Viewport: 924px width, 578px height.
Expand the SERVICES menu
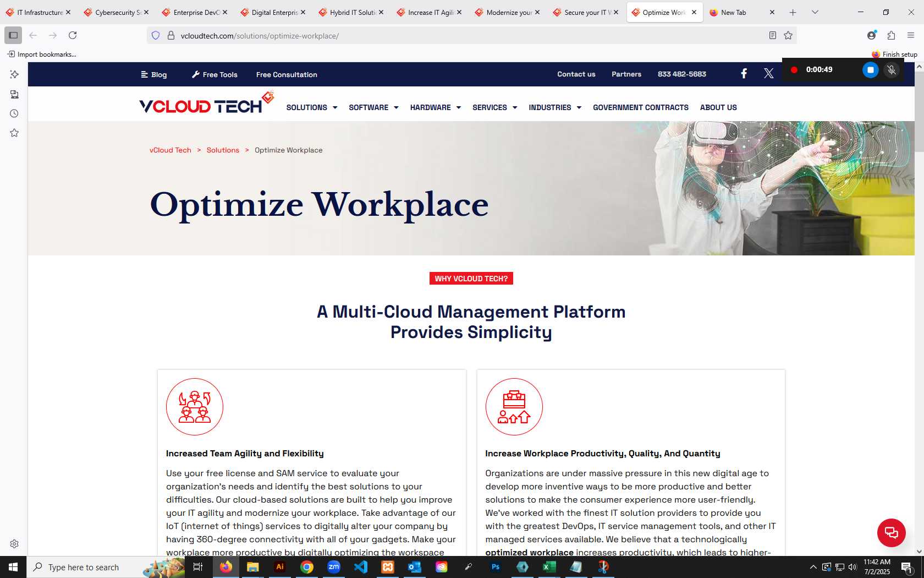[x=495, y=107]
